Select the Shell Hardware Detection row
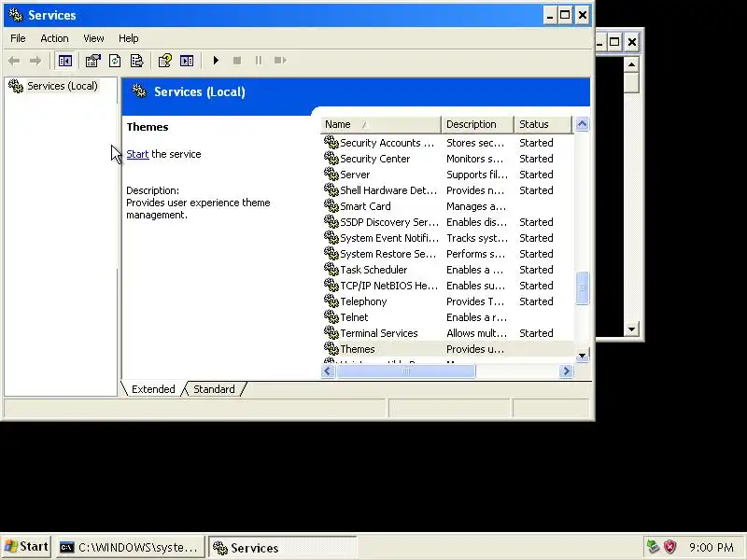Screen dimensions: 747x560 pos(447,190)
